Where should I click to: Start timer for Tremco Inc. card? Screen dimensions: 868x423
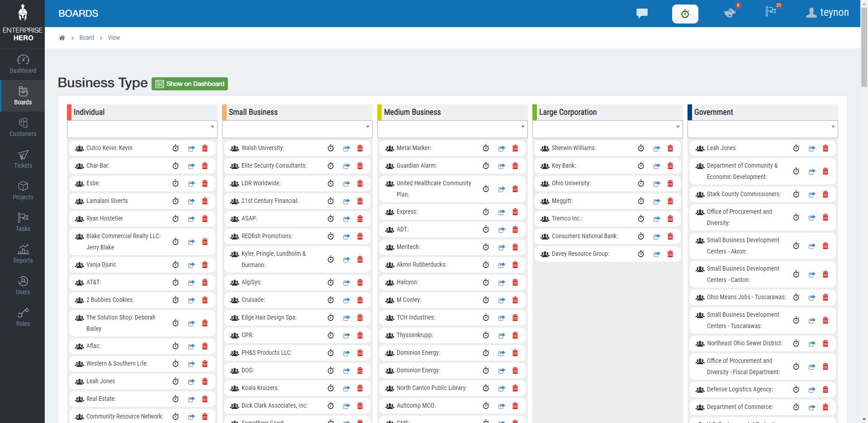641,219
